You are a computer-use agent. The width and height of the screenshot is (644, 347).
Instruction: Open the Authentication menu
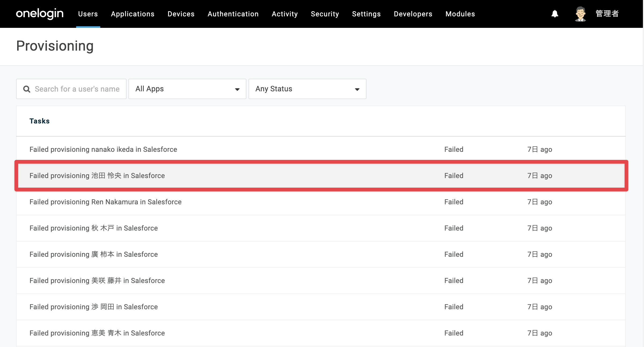(233, 14)
